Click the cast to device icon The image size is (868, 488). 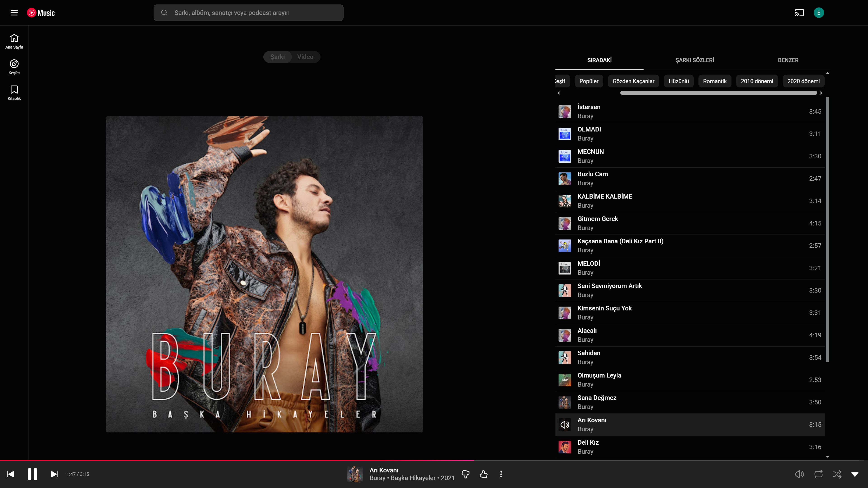click(x=799, y=13)
